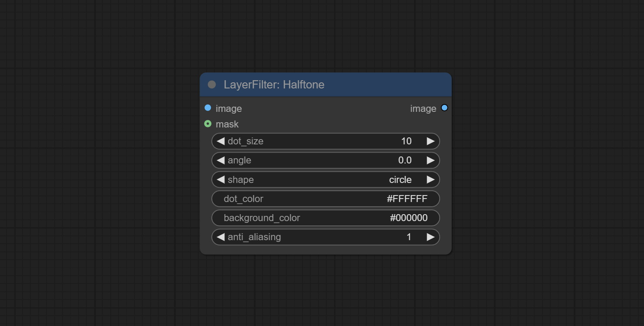This screenshot has height=326, width=644.
Task: Decrease angle with the left arrow
Action: click(220, 160)
